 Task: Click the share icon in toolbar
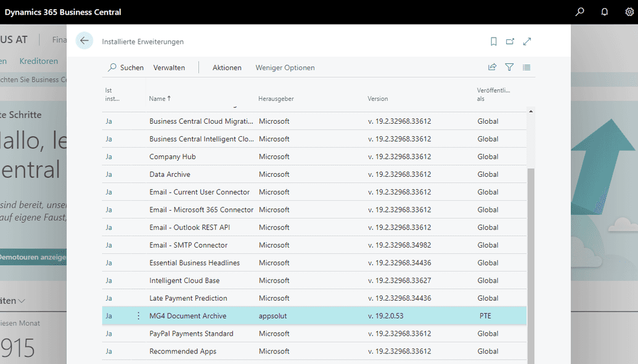tap(492, 67)
